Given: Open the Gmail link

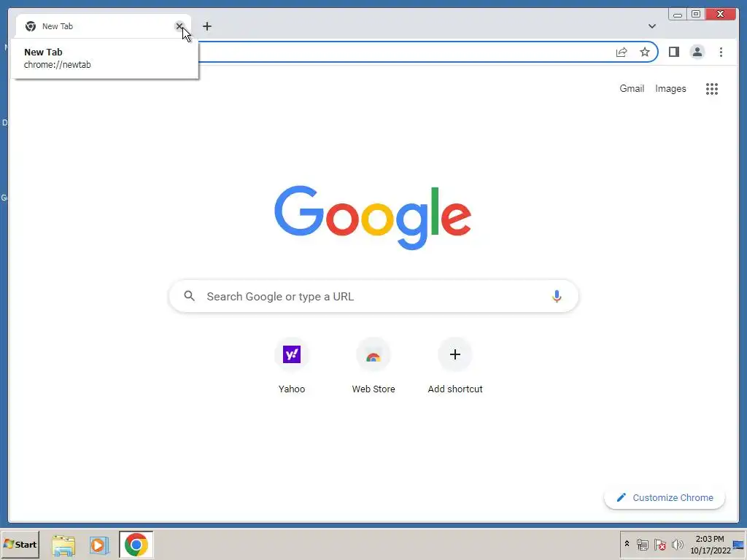Looking at the screenshot, I should pyautogui.click(x=632, y=88).
